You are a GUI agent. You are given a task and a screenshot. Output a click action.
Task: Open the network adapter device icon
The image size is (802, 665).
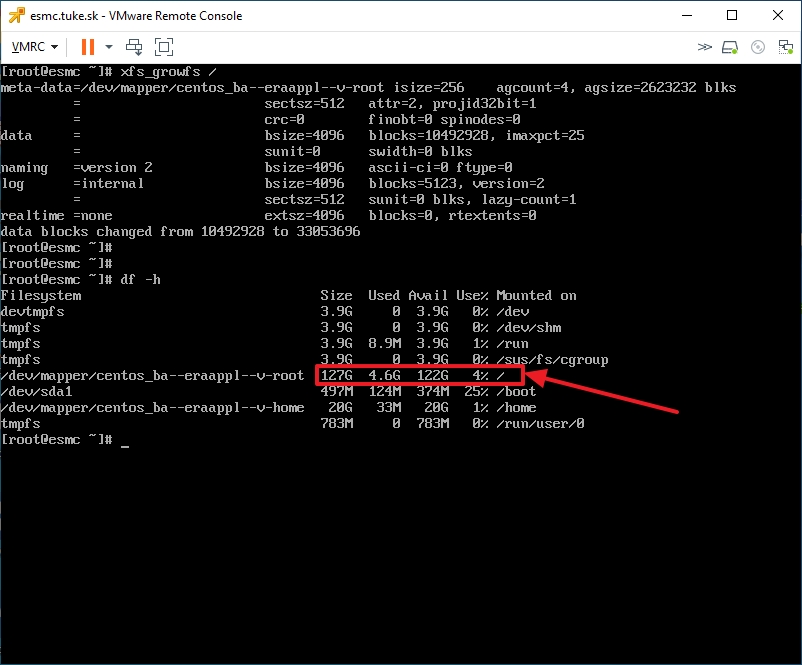[x=785, y=47]
